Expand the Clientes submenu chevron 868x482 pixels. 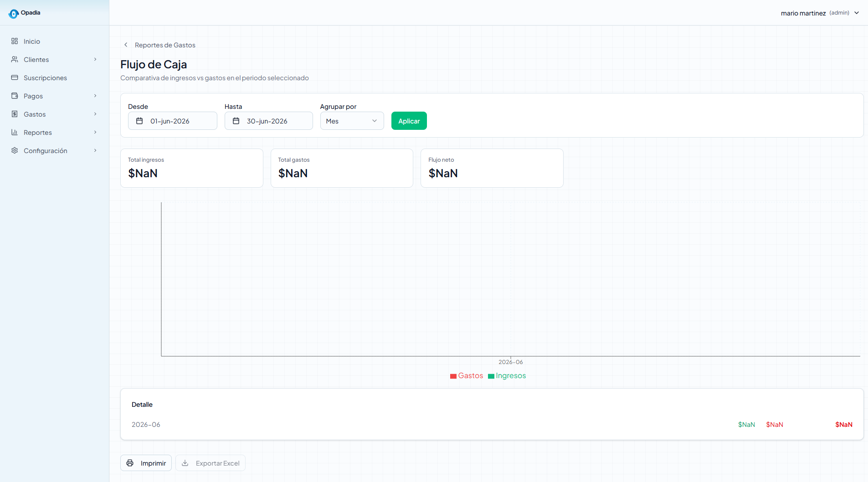click(95, 59)
